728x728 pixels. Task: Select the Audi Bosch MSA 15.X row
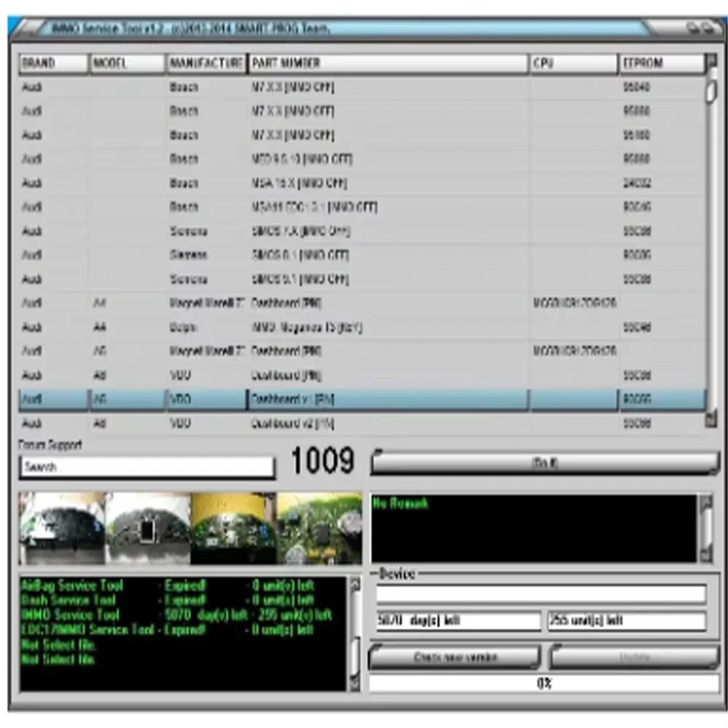tap(362, 183)
